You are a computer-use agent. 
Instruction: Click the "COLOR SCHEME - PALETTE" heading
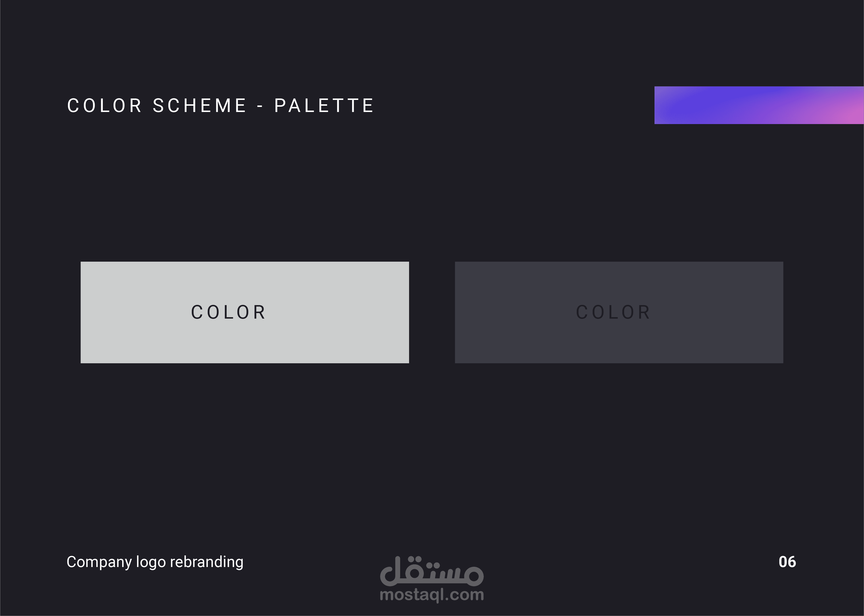(x=220, y=105)
